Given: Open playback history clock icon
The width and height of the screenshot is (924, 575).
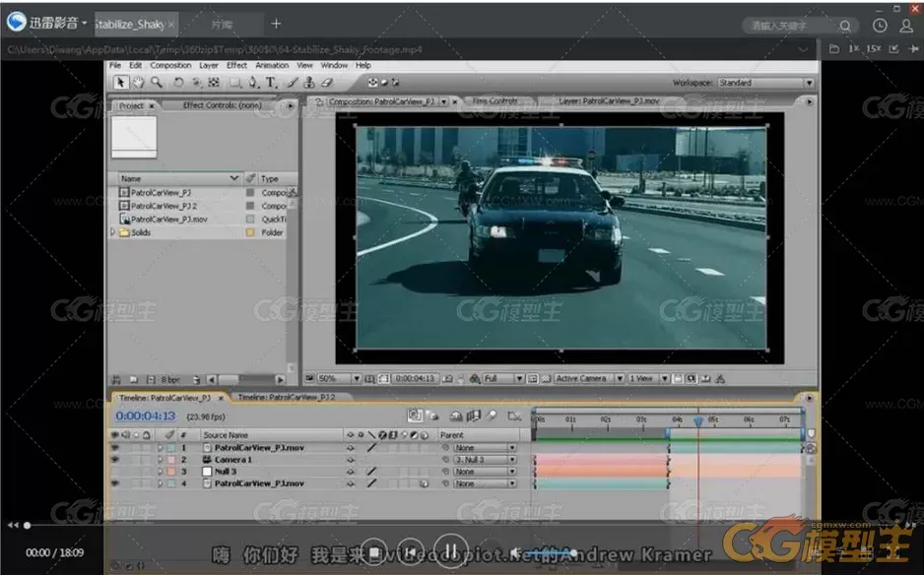Looking at the screenshot, I should click(880, 26).
